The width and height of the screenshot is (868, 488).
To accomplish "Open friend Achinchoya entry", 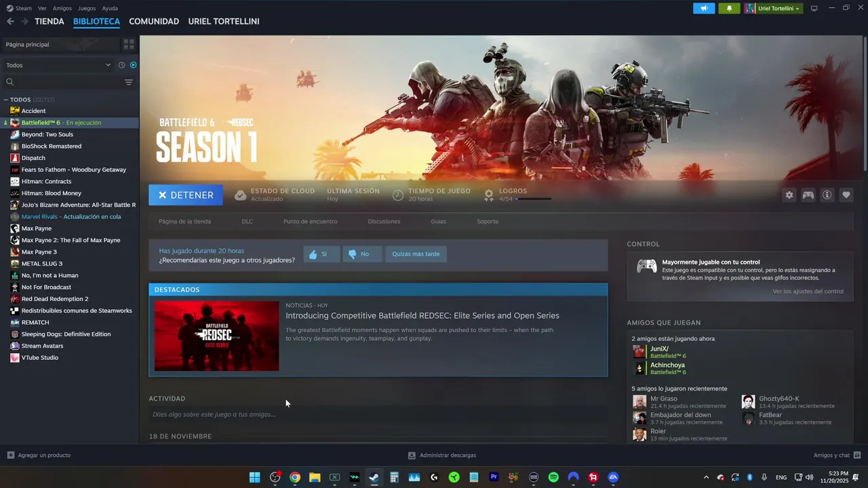I will click(668, 368).
